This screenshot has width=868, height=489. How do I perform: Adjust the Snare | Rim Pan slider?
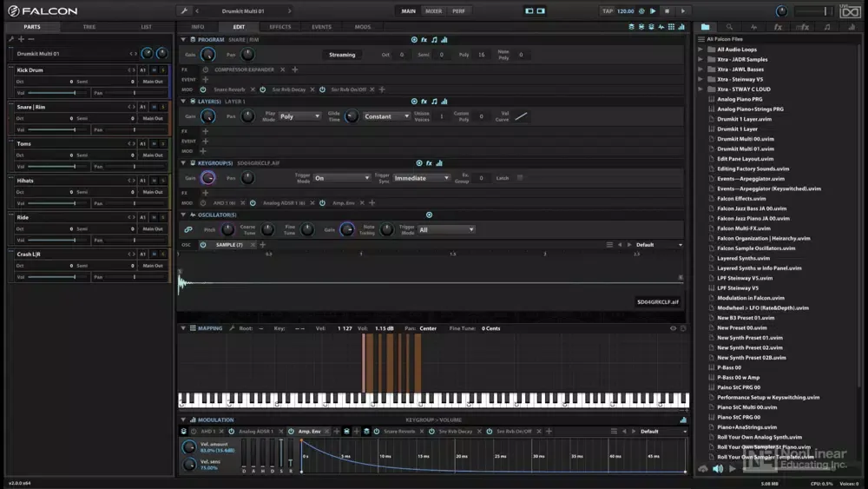[135, 129]
